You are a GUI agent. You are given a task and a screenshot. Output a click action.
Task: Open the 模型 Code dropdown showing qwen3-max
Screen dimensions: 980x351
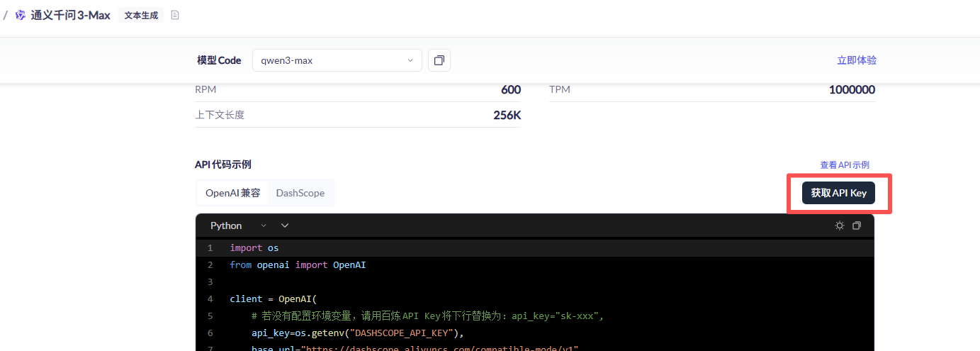(x=337, y=60)
